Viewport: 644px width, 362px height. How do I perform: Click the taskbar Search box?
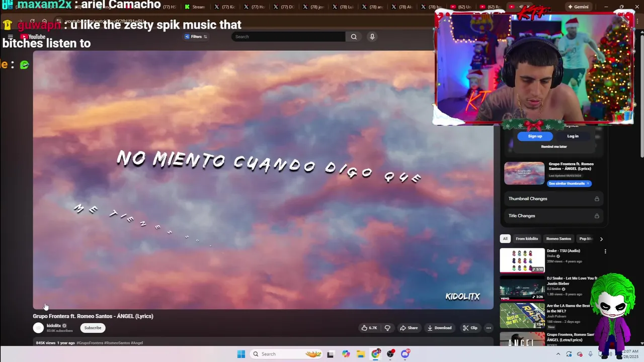coord(287,354)
